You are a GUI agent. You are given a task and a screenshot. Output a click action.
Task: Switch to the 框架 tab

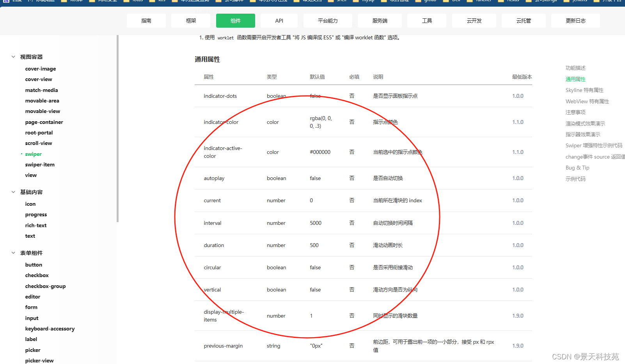click(191, 21)
